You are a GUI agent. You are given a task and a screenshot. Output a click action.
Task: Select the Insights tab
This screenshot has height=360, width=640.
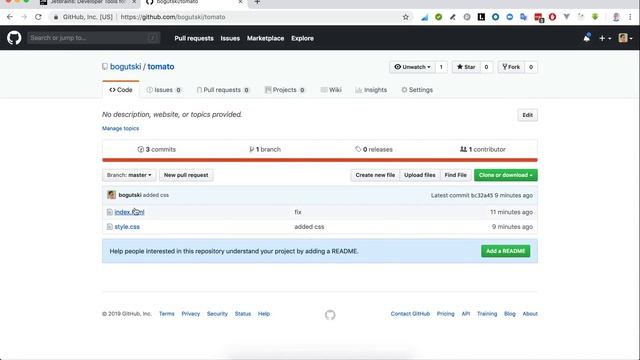pos(371,90)
